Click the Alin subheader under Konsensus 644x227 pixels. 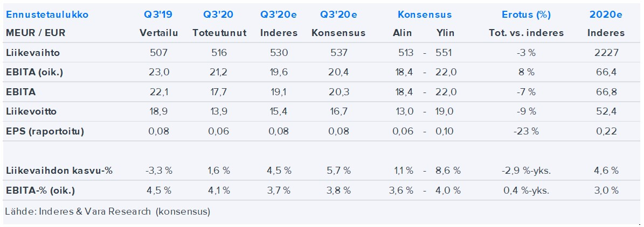coord(403,33)
